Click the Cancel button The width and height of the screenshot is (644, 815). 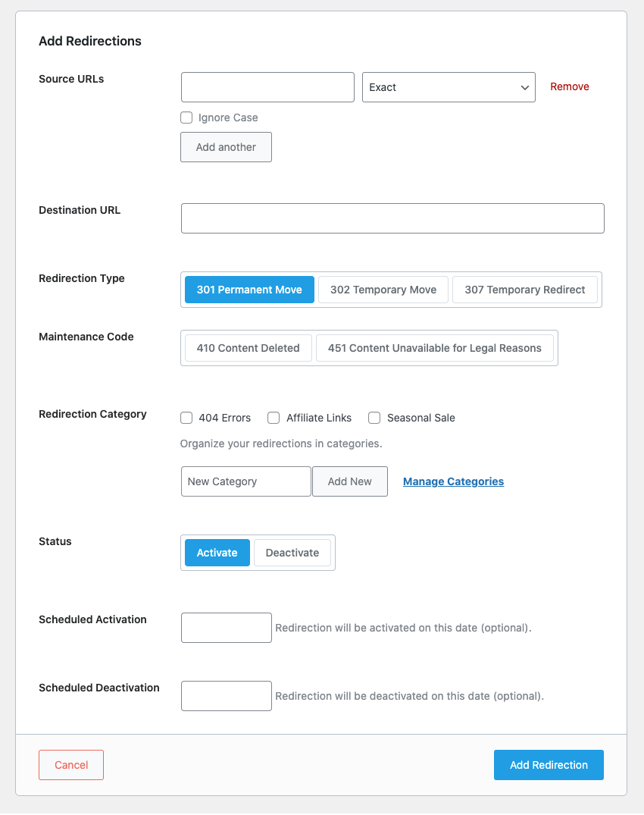pyautogui.click(x=70, y=765)
